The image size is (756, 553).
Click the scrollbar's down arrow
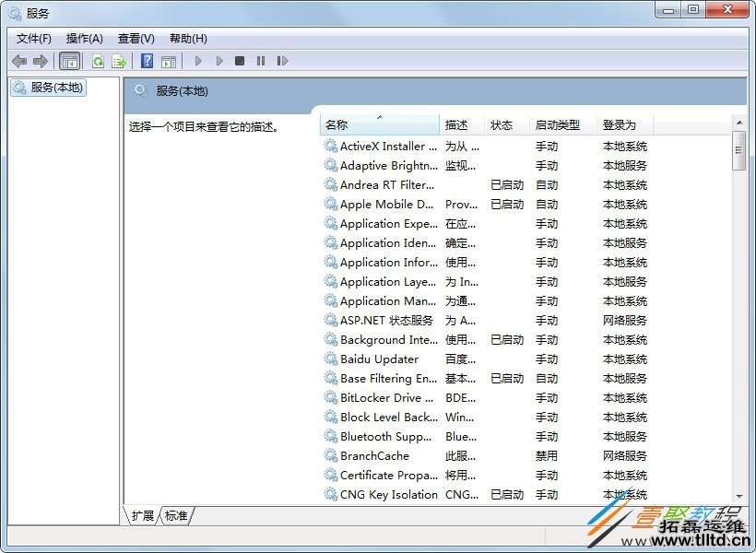pos(739,495)
